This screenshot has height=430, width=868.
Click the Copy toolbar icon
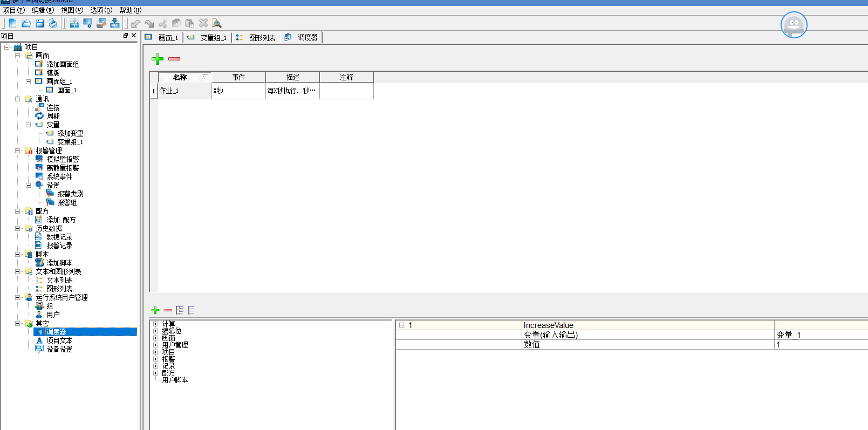click(x=176, y=23)
